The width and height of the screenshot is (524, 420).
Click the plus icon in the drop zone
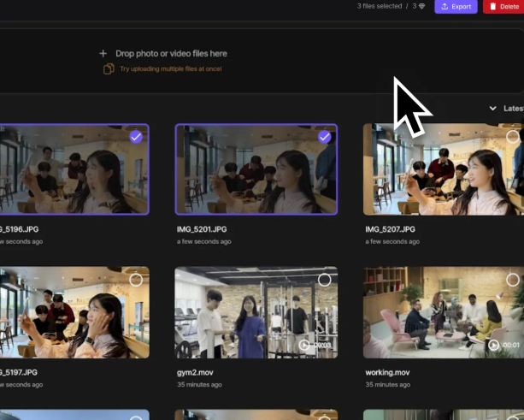pyautogui.click(x=103, y=53)
